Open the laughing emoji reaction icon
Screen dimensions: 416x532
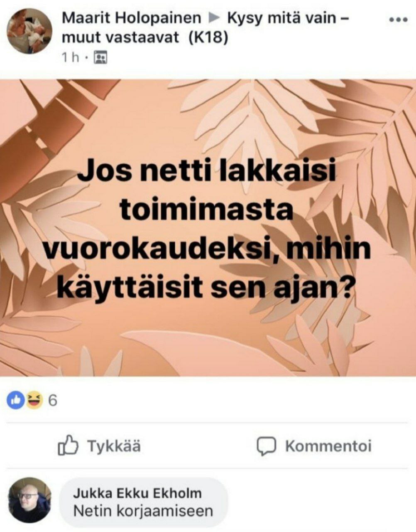[34, 400]
